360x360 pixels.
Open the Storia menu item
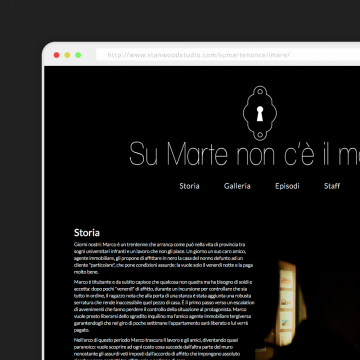click(x=189, y=186)
